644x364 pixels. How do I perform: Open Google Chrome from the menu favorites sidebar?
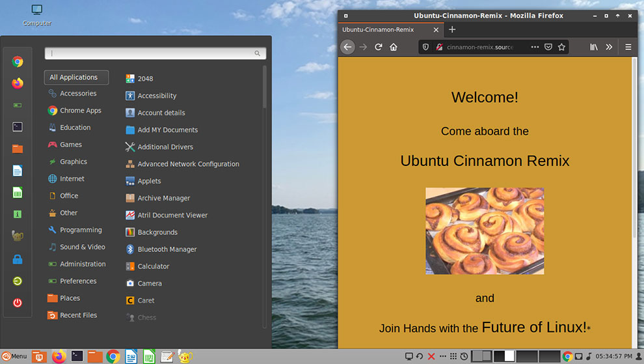[x=18, y=62]
